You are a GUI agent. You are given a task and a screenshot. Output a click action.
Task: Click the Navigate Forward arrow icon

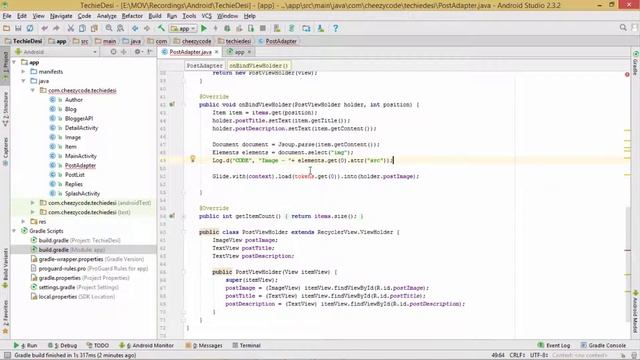[x=147, y=28]
